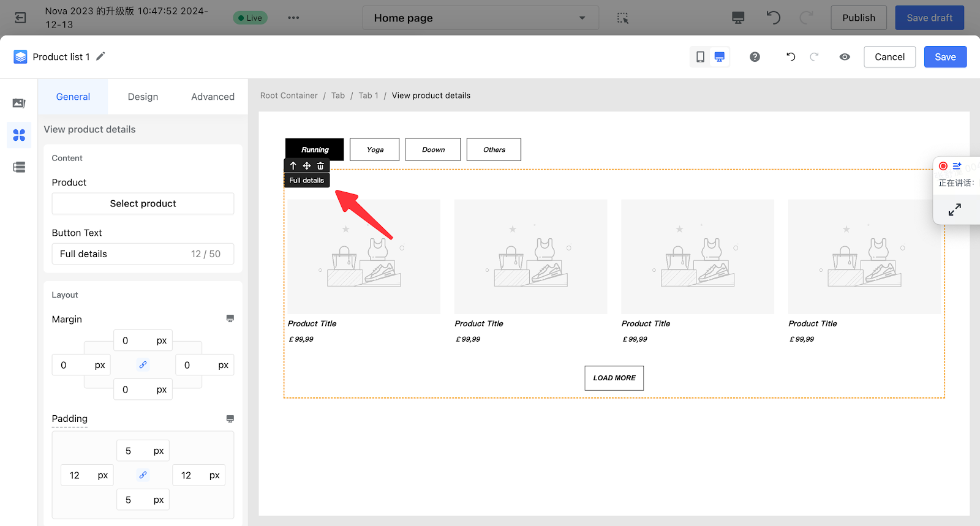Click the pencil icon to rename Product list 1

click(x=100, y=56)
